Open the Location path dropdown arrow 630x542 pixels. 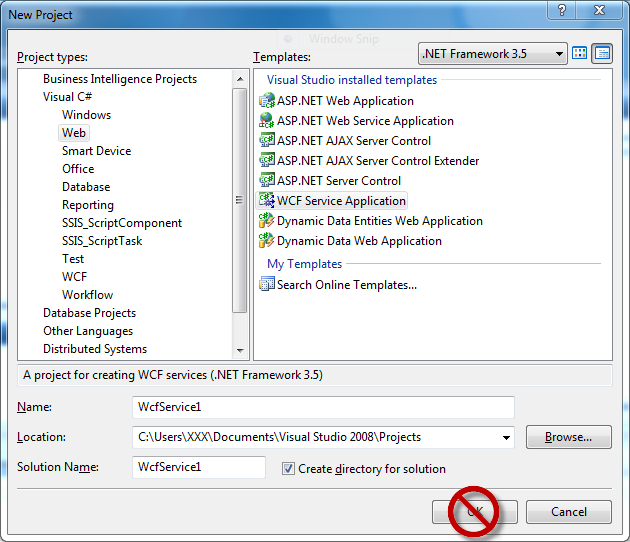tap(506, 437)
